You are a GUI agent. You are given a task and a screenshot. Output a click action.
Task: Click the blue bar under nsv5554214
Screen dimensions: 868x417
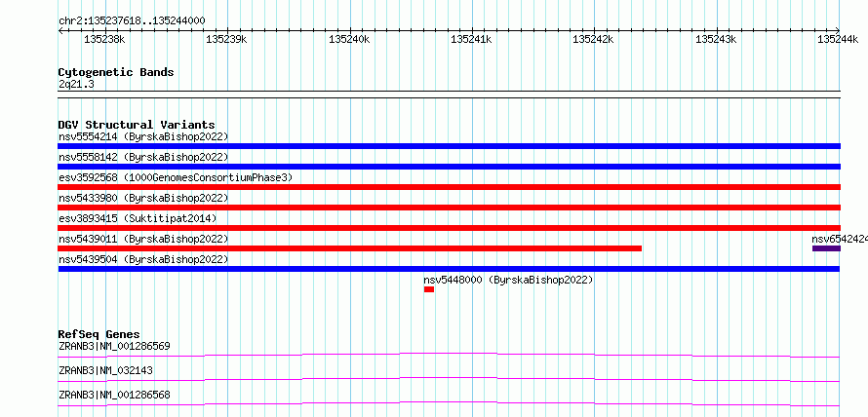(450, 146)
